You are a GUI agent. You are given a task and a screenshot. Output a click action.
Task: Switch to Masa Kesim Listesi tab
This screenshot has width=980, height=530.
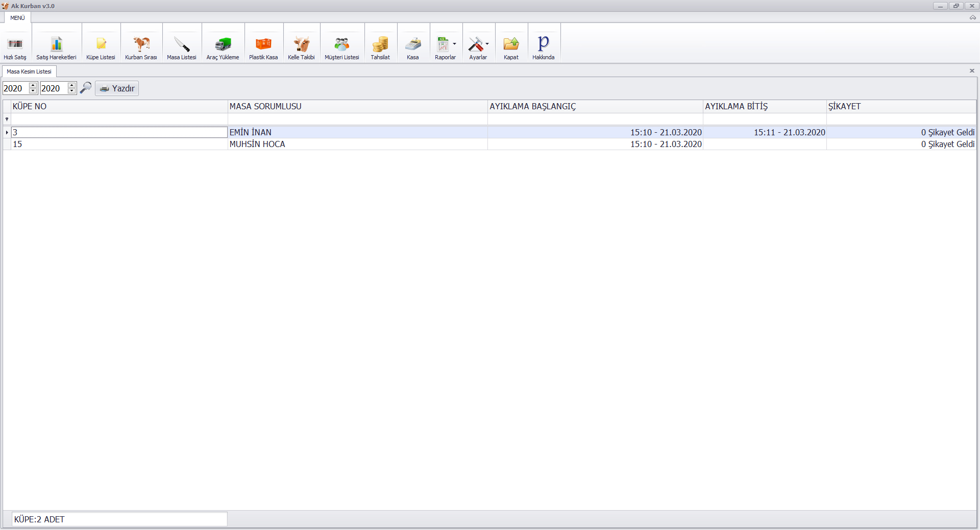point(29,71)
